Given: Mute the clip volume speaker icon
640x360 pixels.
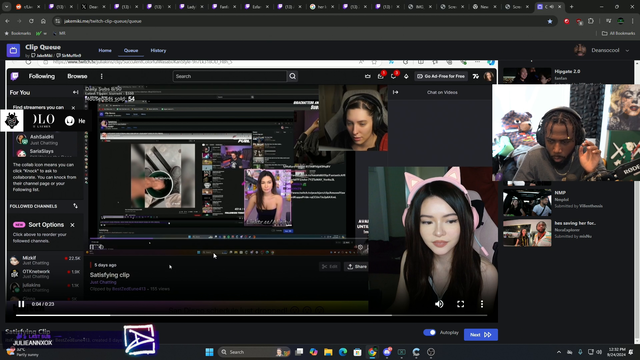Looking at the screenshot, I should [x=439, y=304].
